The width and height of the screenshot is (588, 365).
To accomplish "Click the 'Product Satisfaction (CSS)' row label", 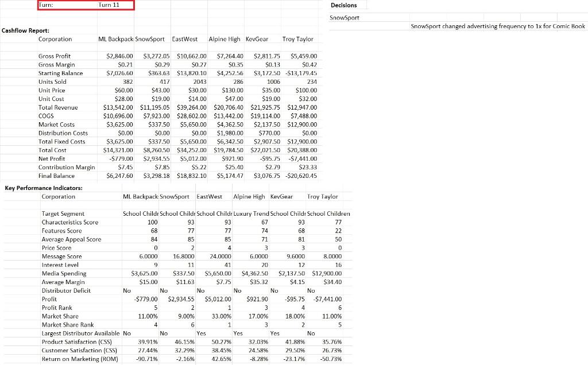I will click(77, 342).
